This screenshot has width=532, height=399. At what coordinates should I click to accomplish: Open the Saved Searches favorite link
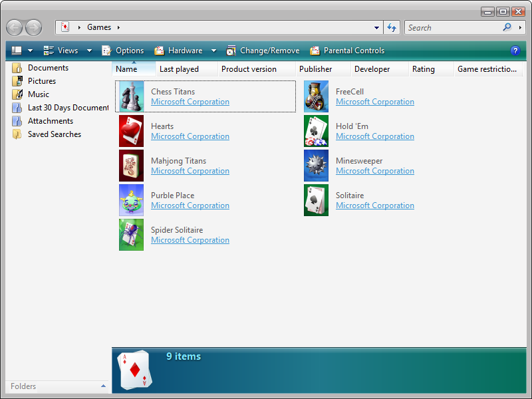(55, 134)
